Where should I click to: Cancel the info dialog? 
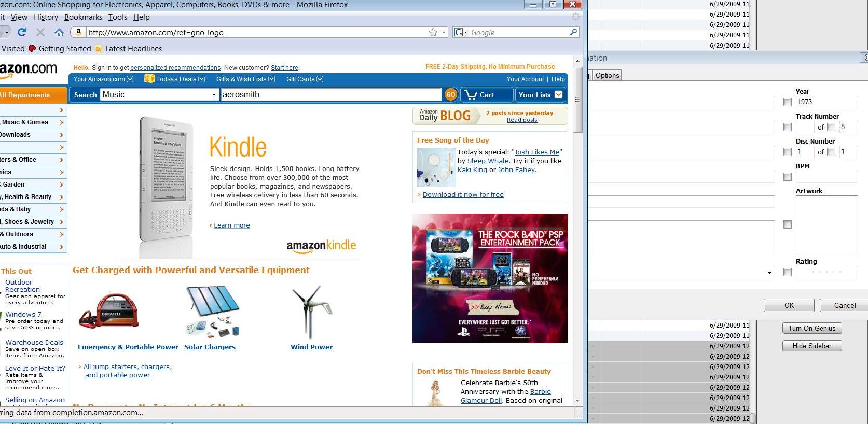pyautogui.click(x=844, y=305)
